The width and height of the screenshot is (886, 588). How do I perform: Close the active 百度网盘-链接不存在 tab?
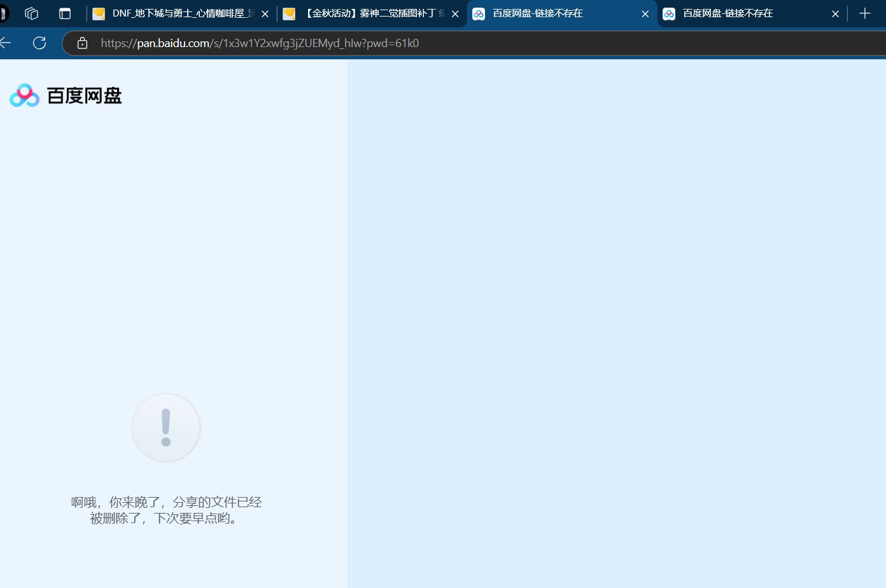645,14
